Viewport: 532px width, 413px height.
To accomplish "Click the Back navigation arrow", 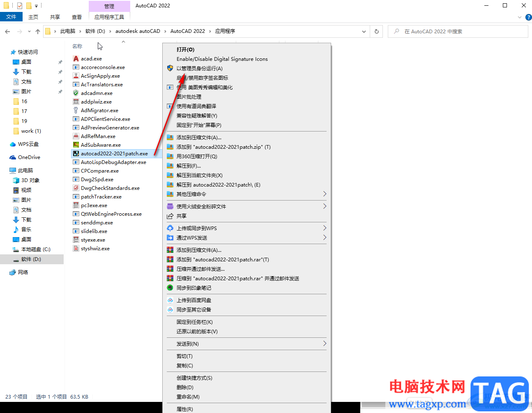I will [x=7, y=31].
